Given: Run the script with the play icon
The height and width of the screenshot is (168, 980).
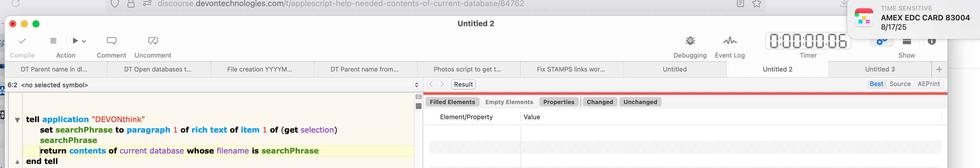Looking at the screenshot, I should coord(75,41).
